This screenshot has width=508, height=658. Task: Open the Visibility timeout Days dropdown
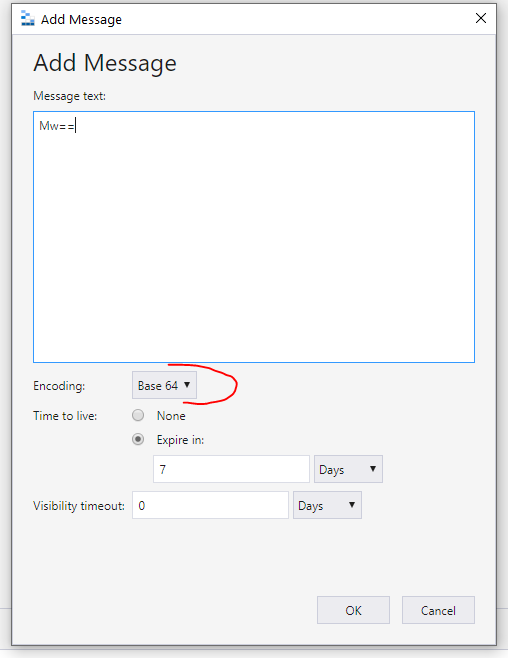click(x=327, y=505)
